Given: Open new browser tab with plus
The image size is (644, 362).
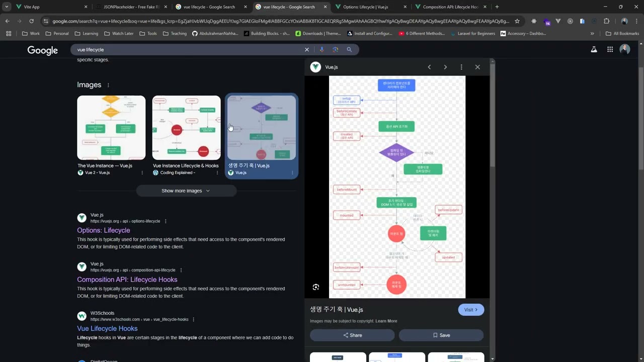Looking at the screenshot, I should coord(497,7).
